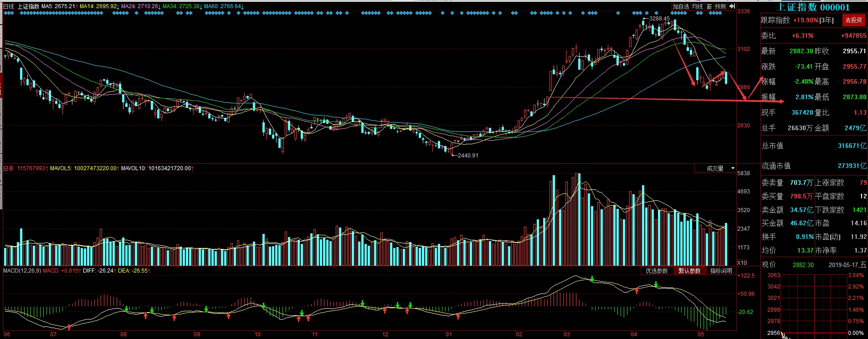Open the 日线 period selector
Screen dimensions: 868x339
tap(9, 6)
